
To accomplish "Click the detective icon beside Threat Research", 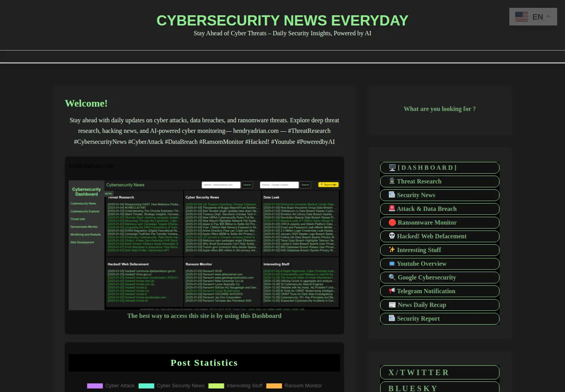I will [x=392, y=181].
